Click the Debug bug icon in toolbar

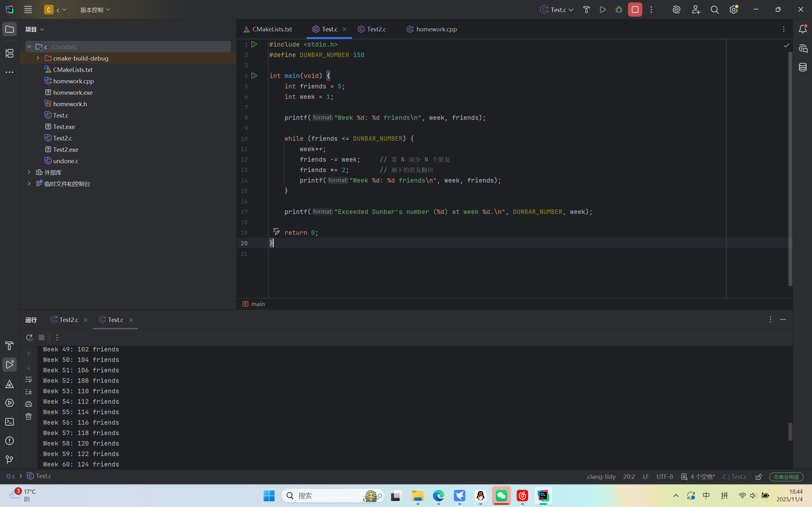(x=619, y=10)
